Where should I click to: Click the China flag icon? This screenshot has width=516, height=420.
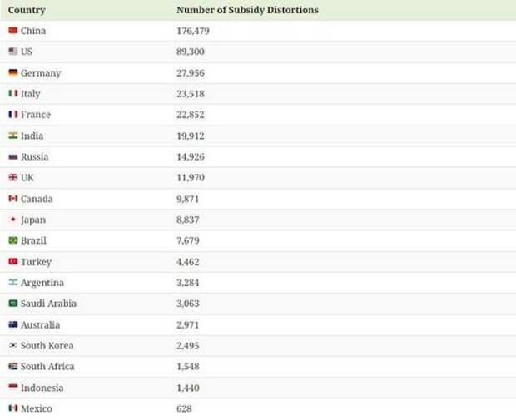tap(13, 31)
